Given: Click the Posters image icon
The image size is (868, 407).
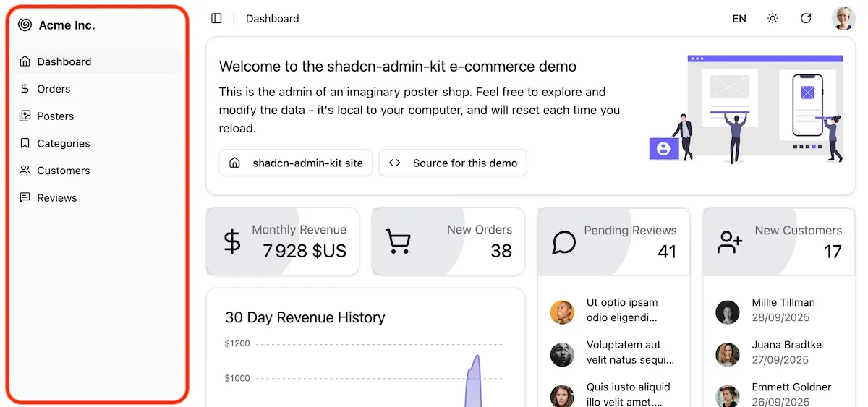Looking at the screenshot, I should [x=25, y=116].
